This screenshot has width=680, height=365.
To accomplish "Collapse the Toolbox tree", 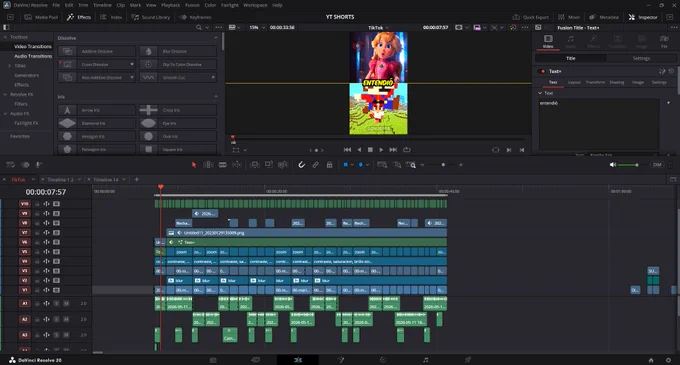I will tap(6, 37).
